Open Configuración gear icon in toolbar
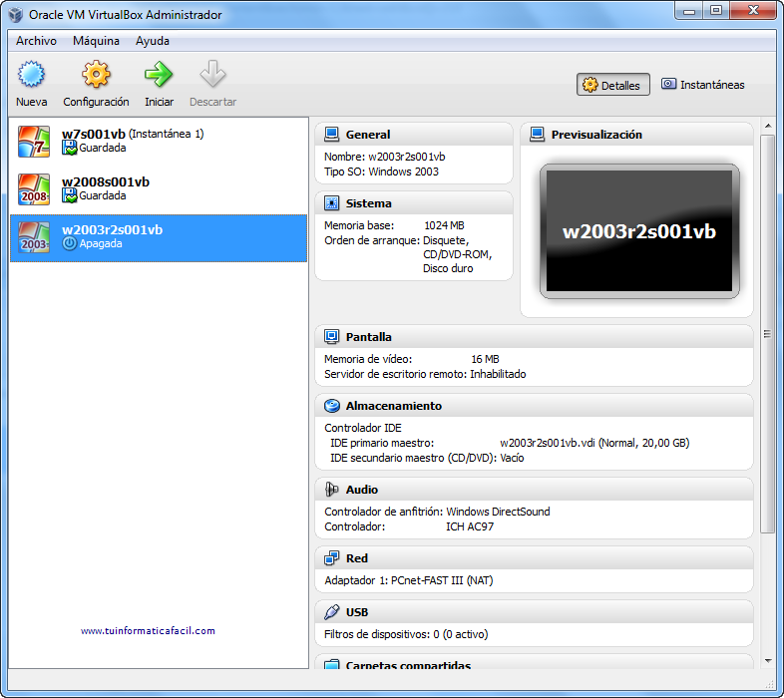This screenshot has width=784, height=698. click(x=96, y=76)
